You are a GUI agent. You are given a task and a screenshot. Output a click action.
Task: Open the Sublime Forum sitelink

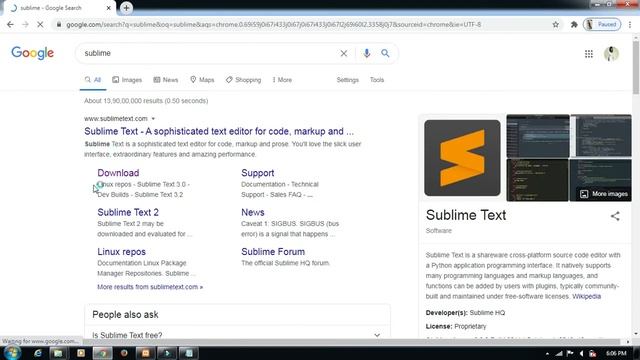point(273,252)
